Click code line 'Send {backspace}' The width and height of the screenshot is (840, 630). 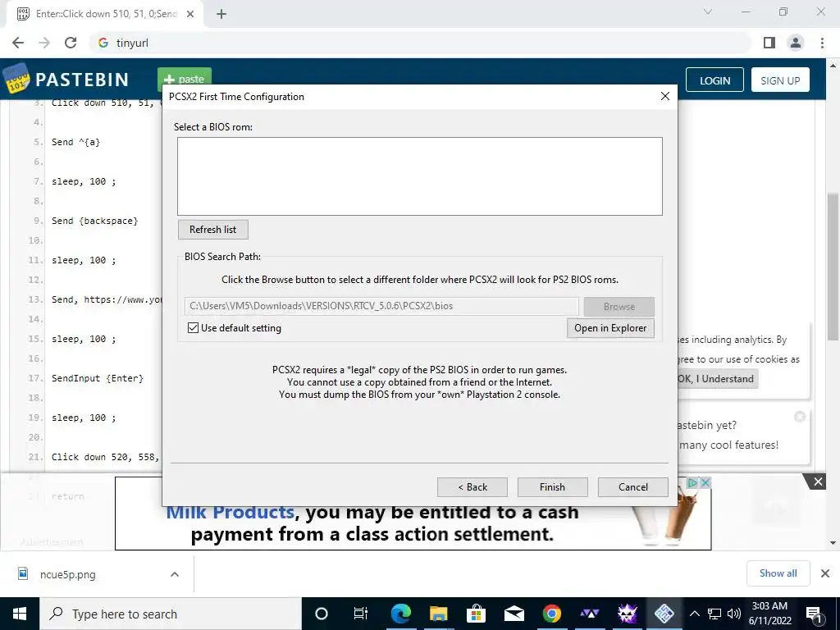(95, 221)
